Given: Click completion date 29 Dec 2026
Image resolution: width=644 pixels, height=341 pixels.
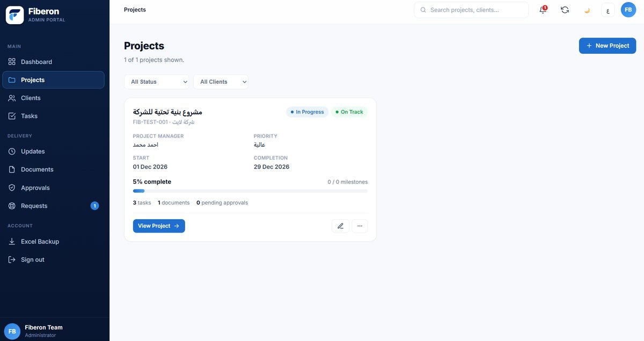Looking at the screenshot, I should coord(272,167).
